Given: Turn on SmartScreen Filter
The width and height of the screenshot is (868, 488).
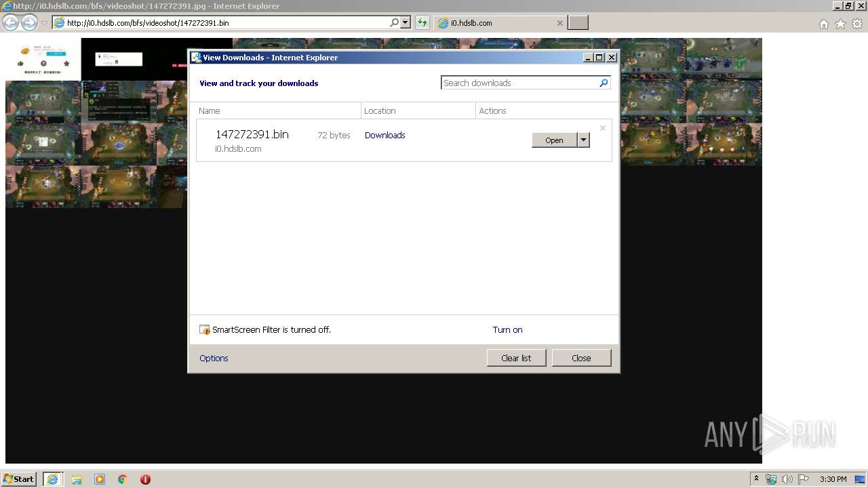Looking at the screenshot, I should click(x=507, y=329).
